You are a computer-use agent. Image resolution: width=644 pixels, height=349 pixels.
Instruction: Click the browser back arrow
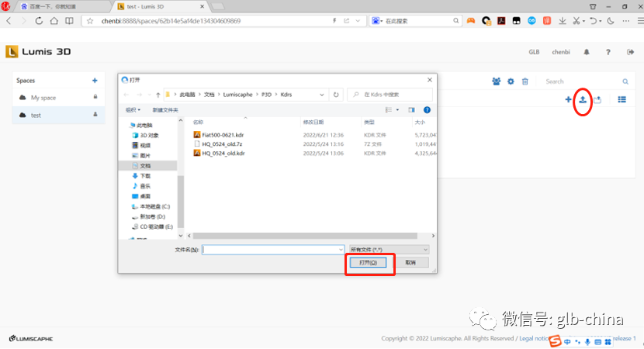pyautogui.click(x=9, y=20)
